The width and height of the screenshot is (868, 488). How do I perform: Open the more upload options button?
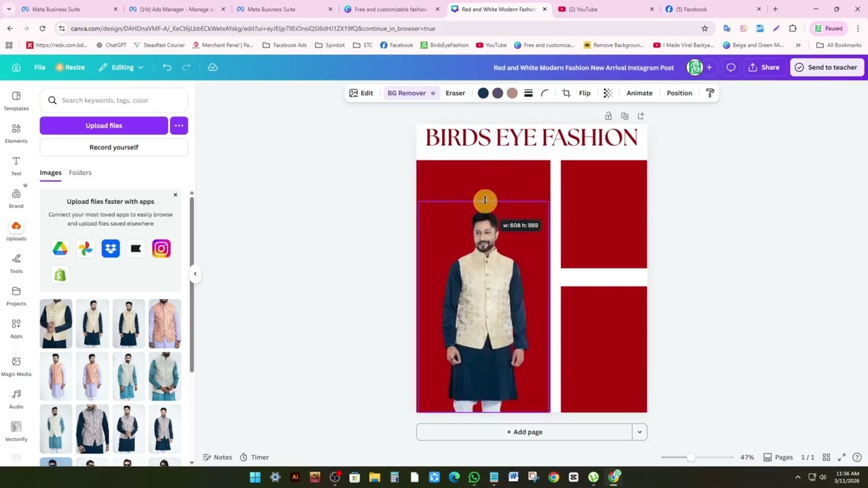click(x=179, y=125)
